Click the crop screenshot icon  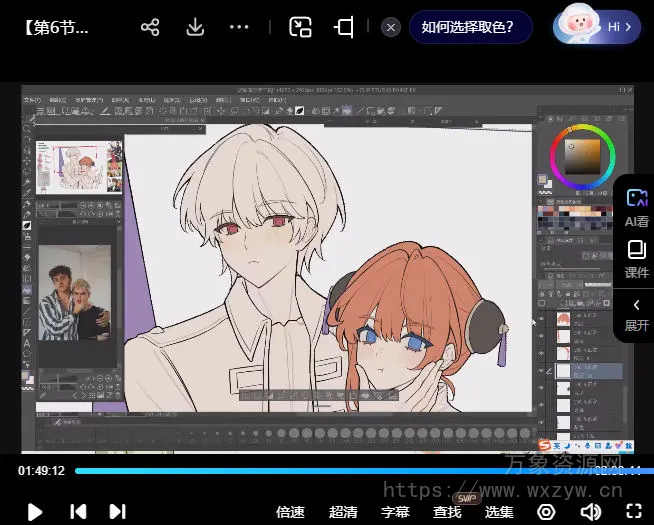coord(344,27)
